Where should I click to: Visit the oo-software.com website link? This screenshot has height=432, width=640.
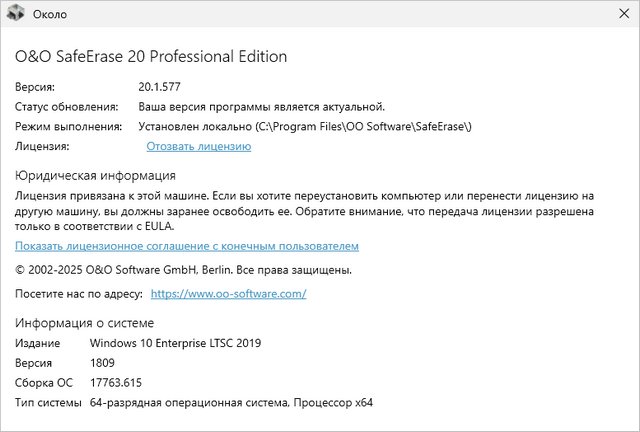coord(227,294)
